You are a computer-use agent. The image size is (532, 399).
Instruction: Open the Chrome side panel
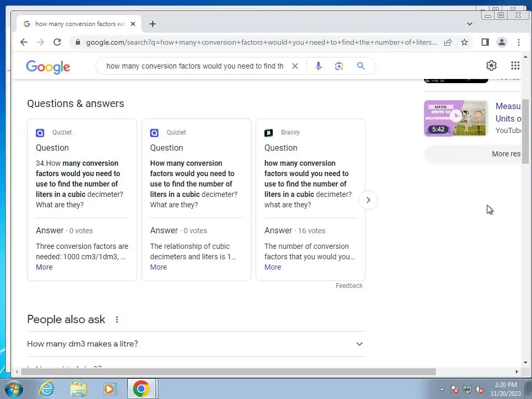click(485, 42)
